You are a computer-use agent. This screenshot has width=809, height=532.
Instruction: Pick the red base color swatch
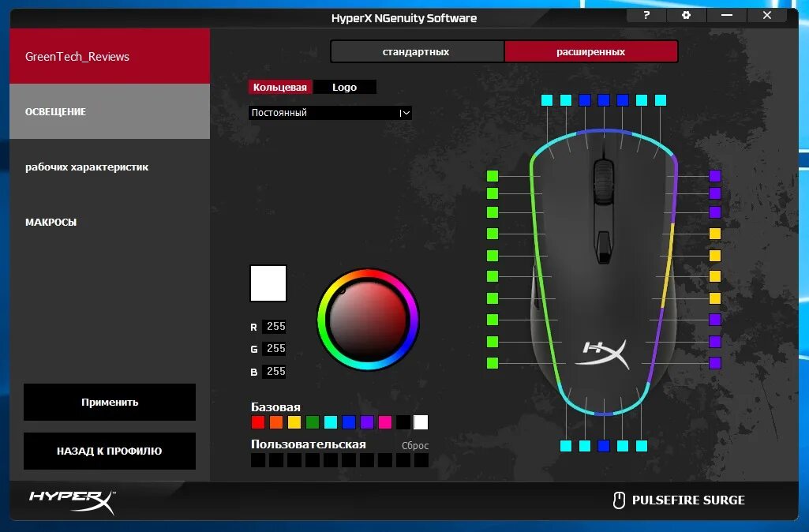[x=258, y=422]
